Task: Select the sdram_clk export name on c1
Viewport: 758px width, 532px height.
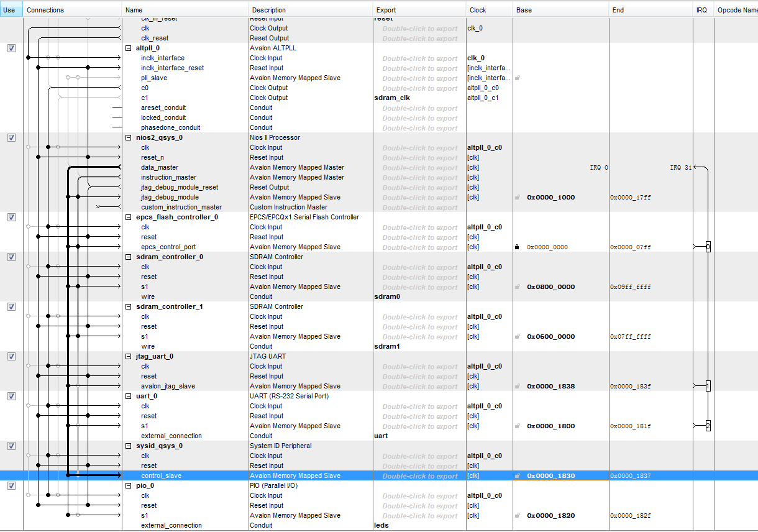Action: point(392,98)
